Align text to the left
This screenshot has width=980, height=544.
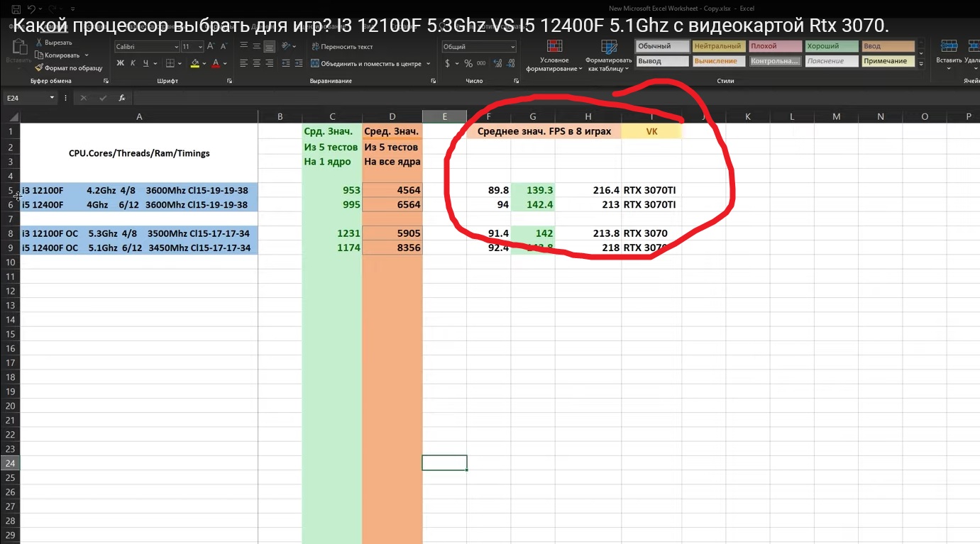[244, 63]
